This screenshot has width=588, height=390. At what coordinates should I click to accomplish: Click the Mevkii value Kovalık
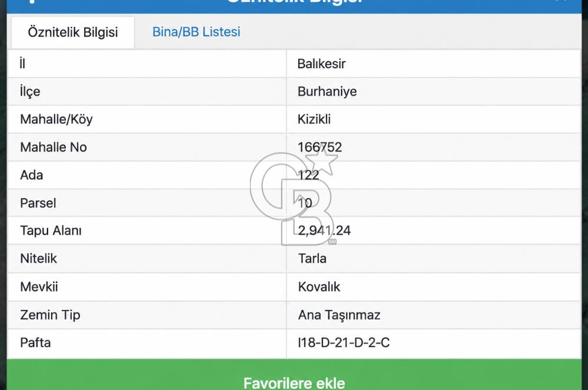point(319,287)
